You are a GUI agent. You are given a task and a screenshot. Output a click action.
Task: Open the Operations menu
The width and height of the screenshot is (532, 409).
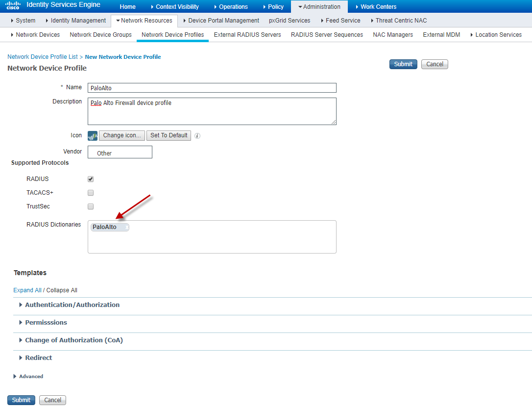click(231, 7)
